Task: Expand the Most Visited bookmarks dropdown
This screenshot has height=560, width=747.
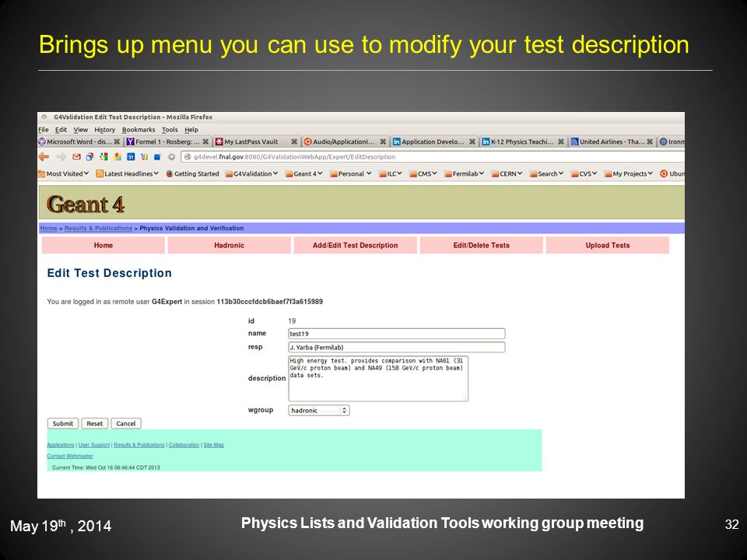Action: point(64,173)
